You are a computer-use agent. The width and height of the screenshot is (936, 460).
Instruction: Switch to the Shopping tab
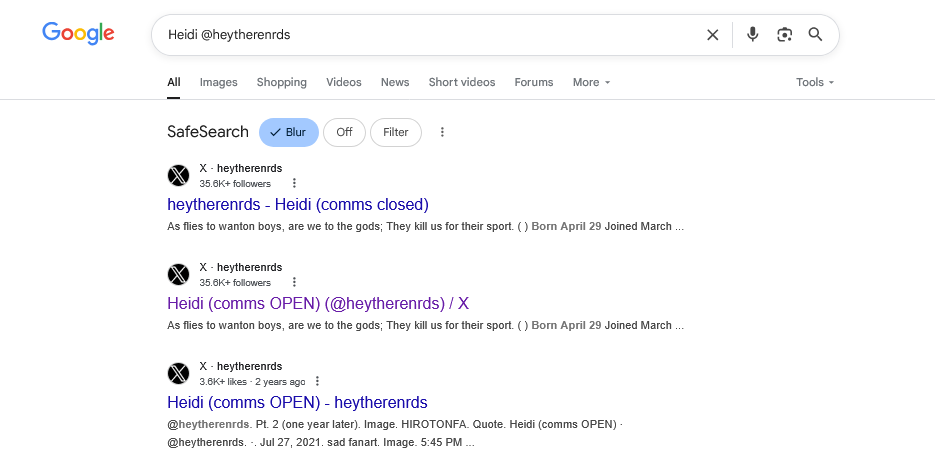[282, 82]
